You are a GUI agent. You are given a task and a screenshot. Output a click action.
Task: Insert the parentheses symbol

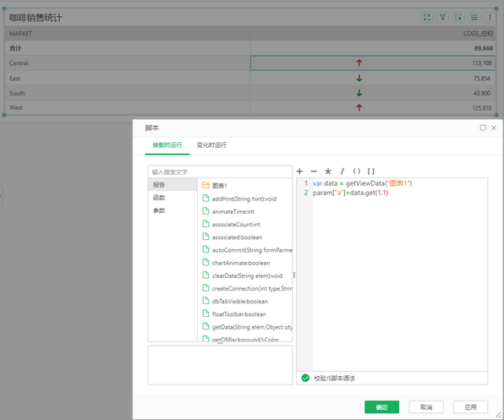point(357,172)
